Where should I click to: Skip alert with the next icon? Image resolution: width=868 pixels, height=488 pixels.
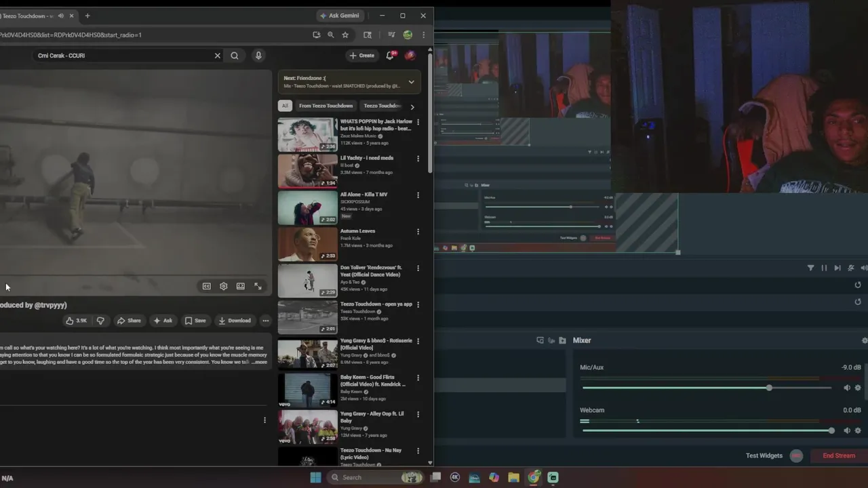tap(837, 268)
